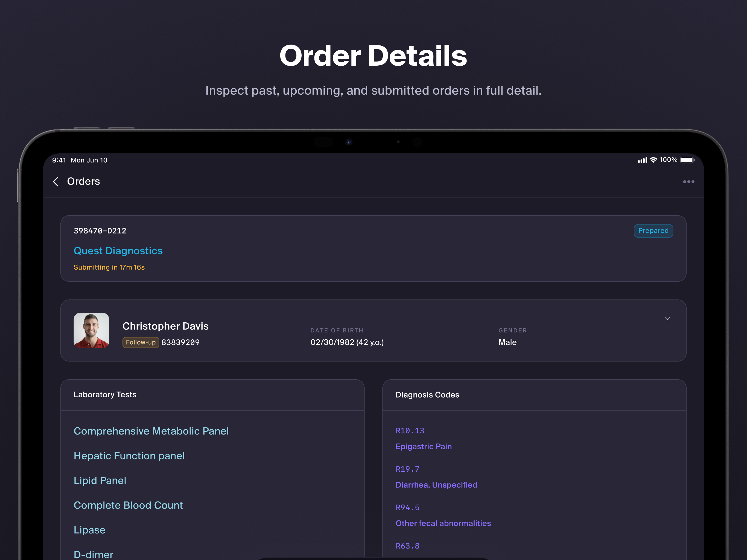Select Diarrhea, Unspecified diagnosis
The width and height of the screenshot is (747, 560).
[x=436, y=485]
